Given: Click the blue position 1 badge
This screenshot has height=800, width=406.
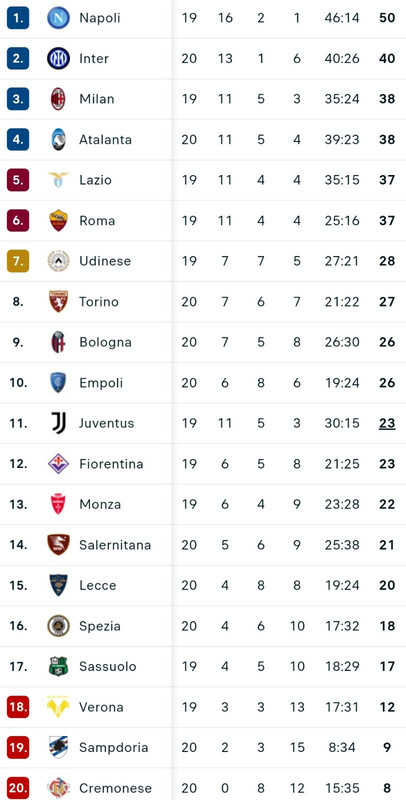Looking at the screenshot, I should 18,18.
